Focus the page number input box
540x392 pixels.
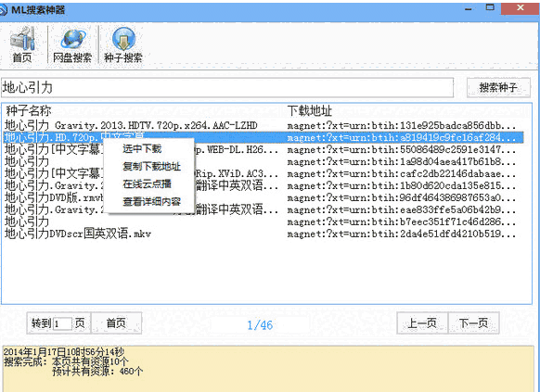tap(62, 323)
